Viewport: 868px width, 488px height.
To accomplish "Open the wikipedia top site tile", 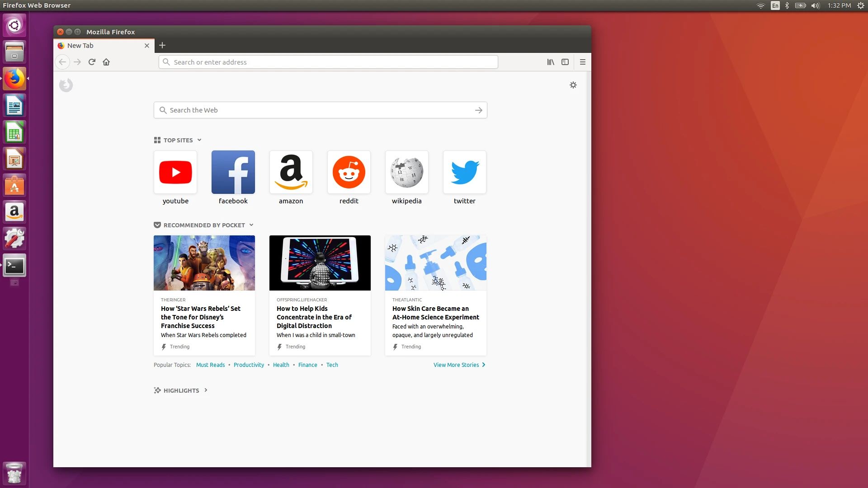I will click(x=407, y=177).
